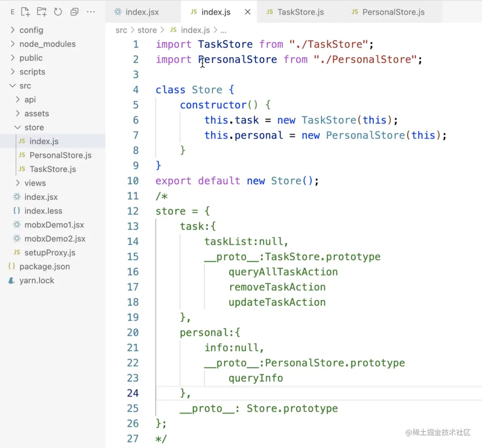Screen dimensions: 482x448
Task: Click the React icon beside mobxDemo1.jsx
Action: [x=17, y=224]
